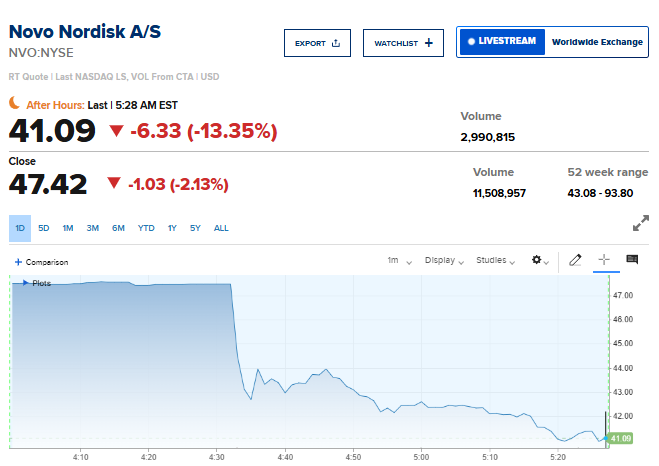Image resolution: width=659 pixels, height=466 pixels.
Task: Open the Display dropdown
Action: click(x=445, y=260)
